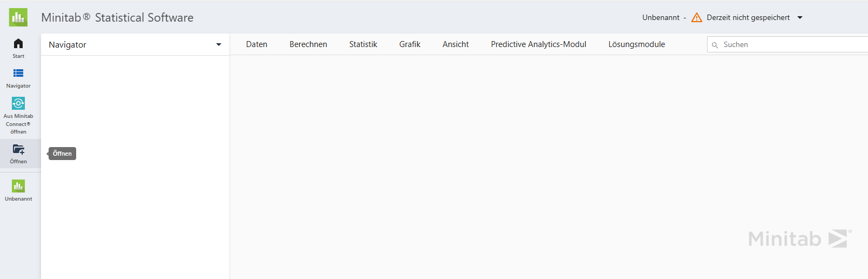This screenshot has width=868, height=279.
Task: Select the Unbenannt project icon in sidebar
Action: click(x=18, y=186)
